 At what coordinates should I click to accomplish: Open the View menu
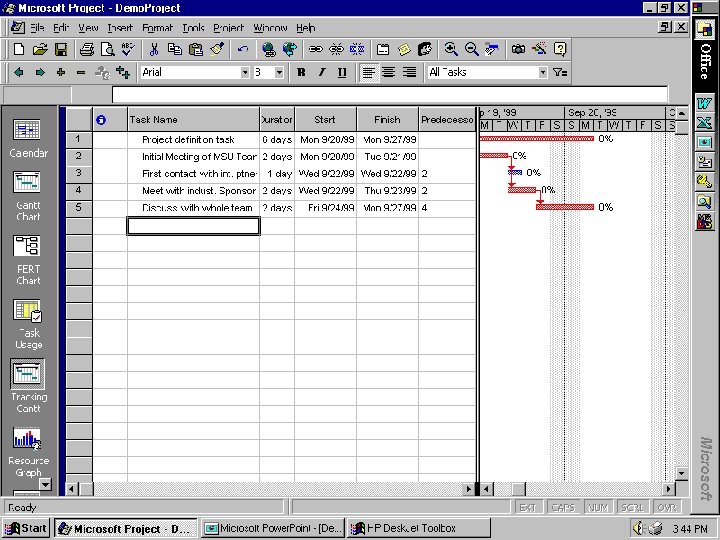pos(88,28)
